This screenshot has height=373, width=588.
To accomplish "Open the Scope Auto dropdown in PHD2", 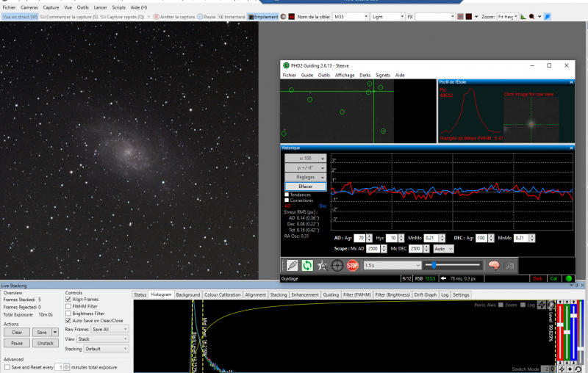I will pyautogui.click(x=443, y=249).
